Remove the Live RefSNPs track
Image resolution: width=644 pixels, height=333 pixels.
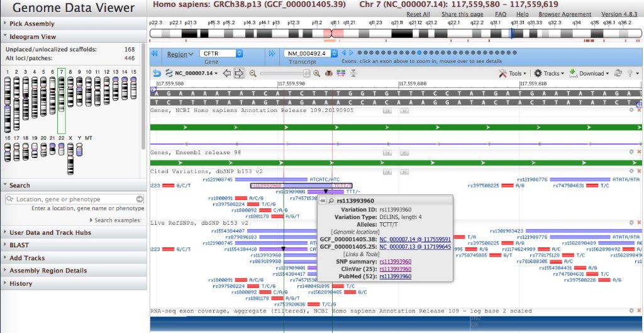pyautogui.click(x=639, y=222)
